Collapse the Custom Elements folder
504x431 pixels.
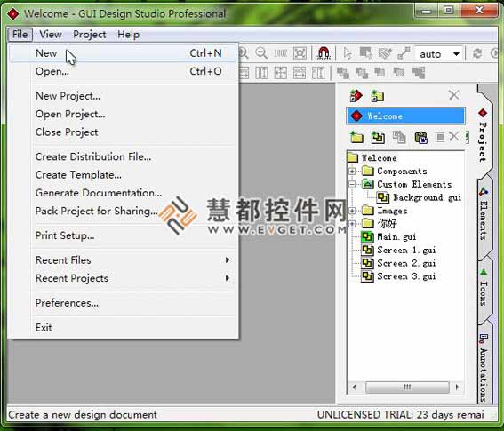pos(352,184)
